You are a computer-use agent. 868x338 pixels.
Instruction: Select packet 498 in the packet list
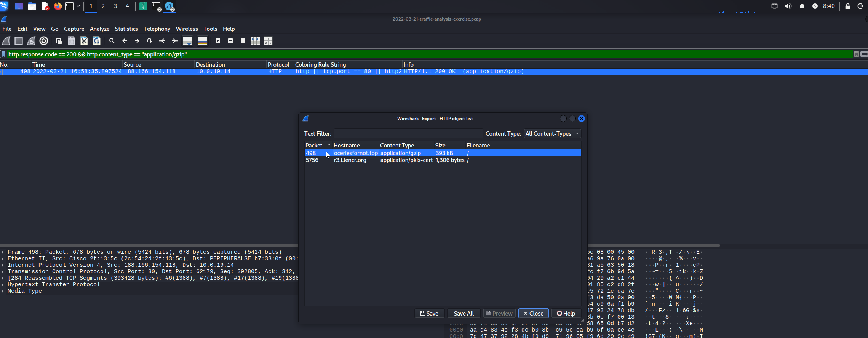(434, 72)
